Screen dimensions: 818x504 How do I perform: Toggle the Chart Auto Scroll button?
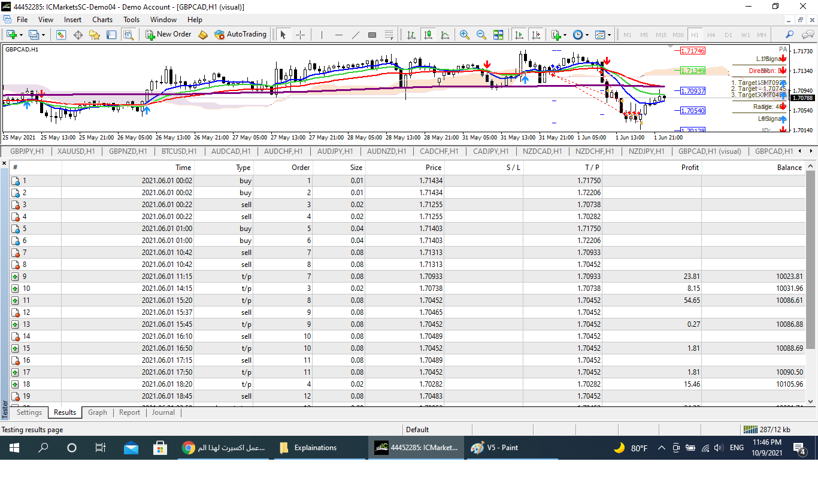point(519,35)
